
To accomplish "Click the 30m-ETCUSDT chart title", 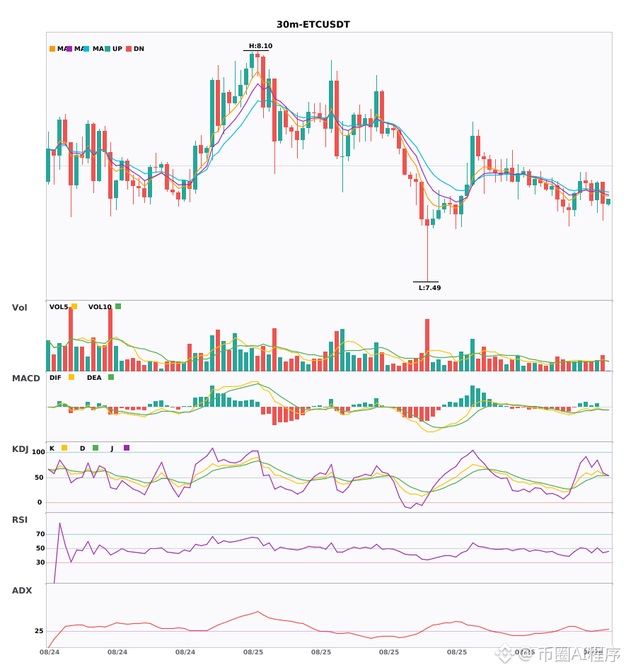I will pos(313,25).
